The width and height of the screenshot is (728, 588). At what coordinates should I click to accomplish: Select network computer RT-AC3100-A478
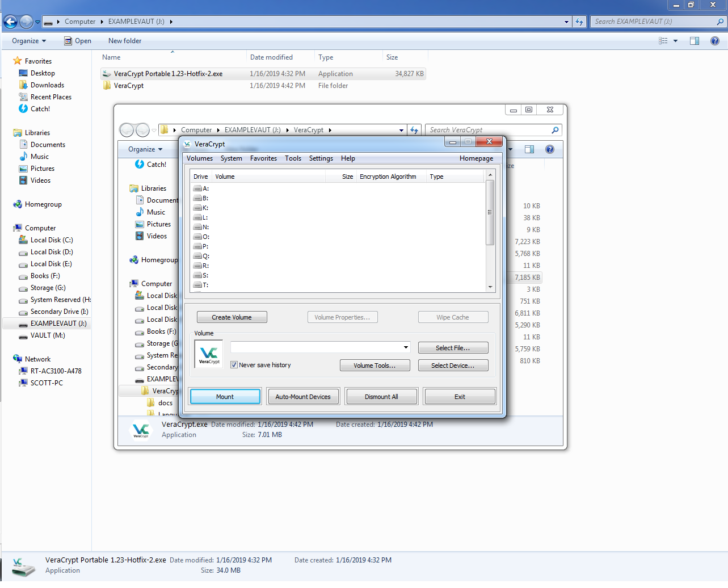click(x=56, y=371)
